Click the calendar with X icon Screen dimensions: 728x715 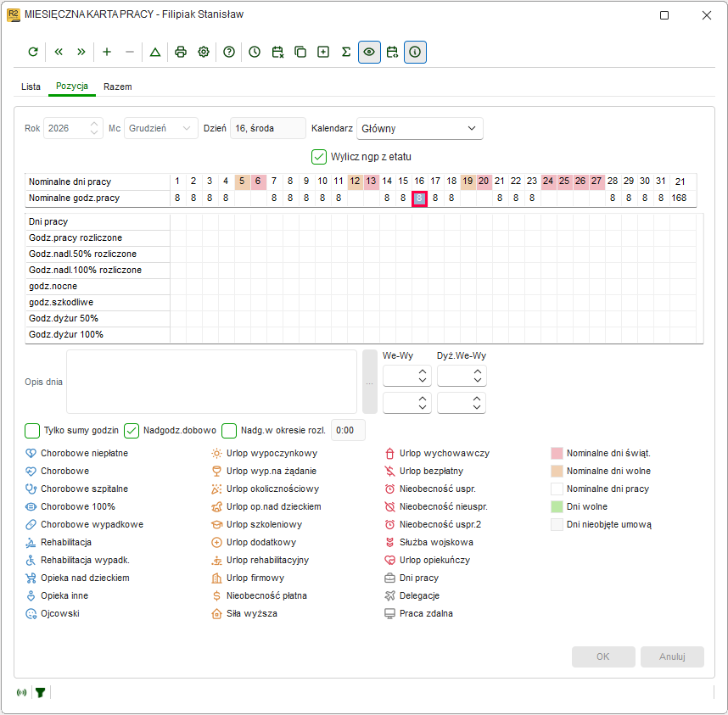click(277, 52)
